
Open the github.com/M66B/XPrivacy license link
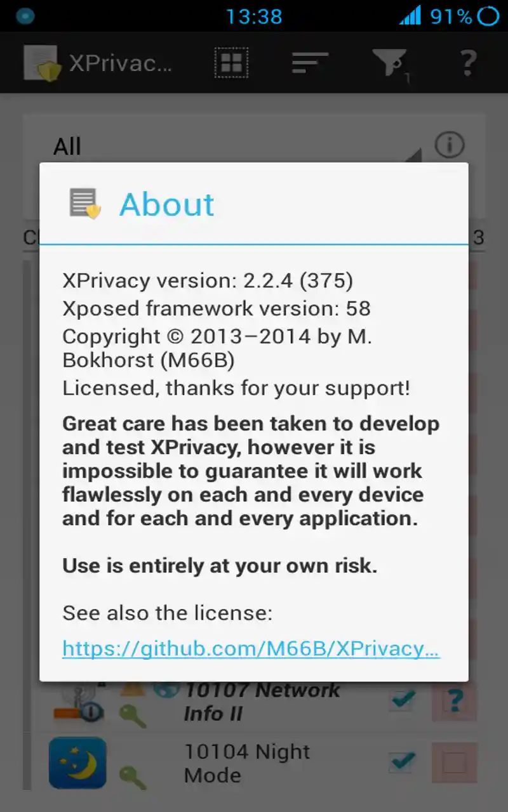click(x=251, y=648)
